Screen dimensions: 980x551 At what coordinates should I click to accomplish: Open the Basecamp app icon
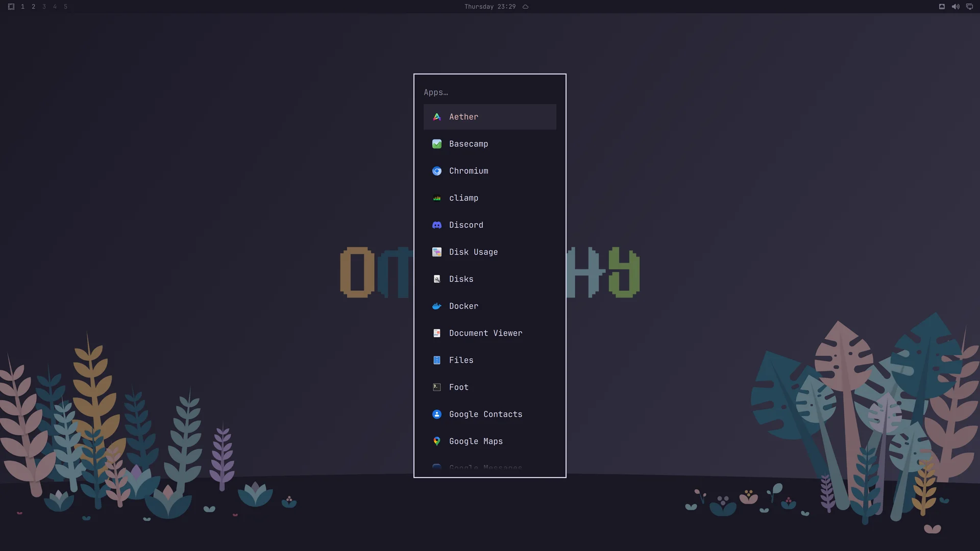(x=437, y=144)
